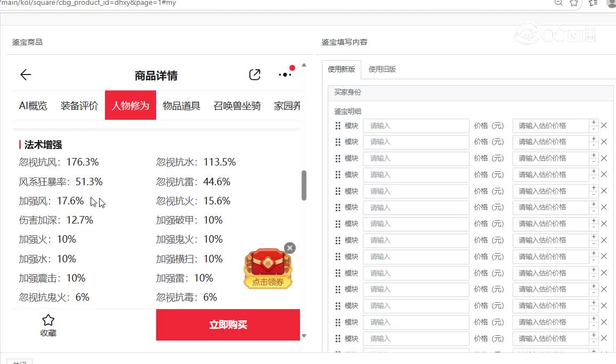
Task: Open the share icon next to 商品详情
Action: pos(255,75)
